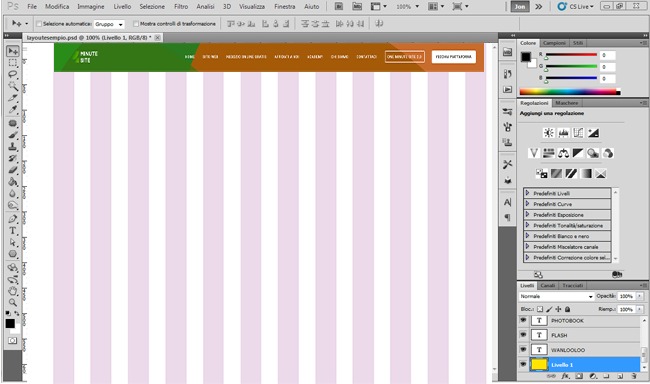Open the Modifica menu
The width and height of the screenshot is (650, 384).
point(57,7)
